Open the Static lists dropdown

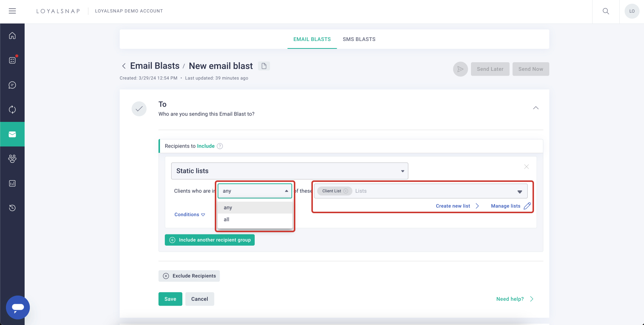(290, 171)
